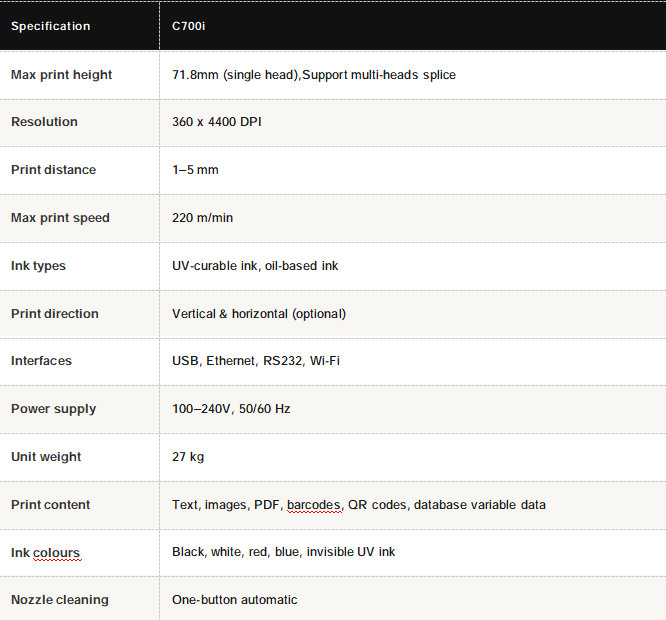Click the One-button automatic value
Screen dimensions: 666x620
point(234,600)
